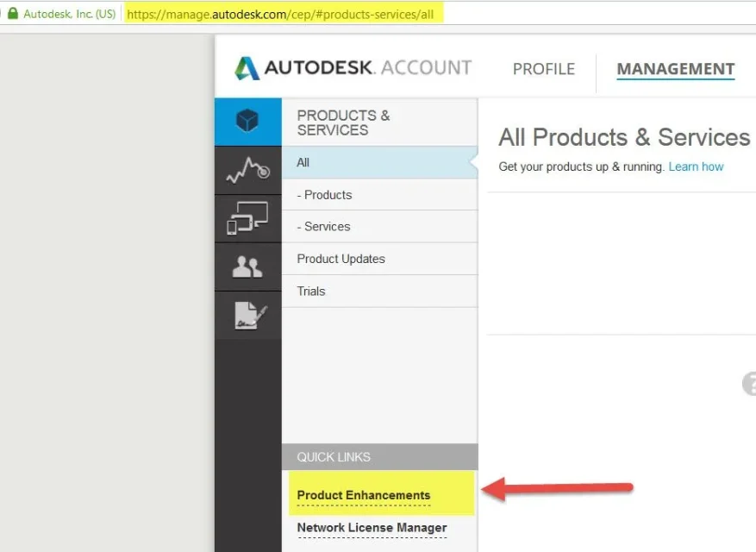The height and width of the screenshot is (552, 756).
Task: Open the devices icon in sidebar
Action: coord(247,218)
